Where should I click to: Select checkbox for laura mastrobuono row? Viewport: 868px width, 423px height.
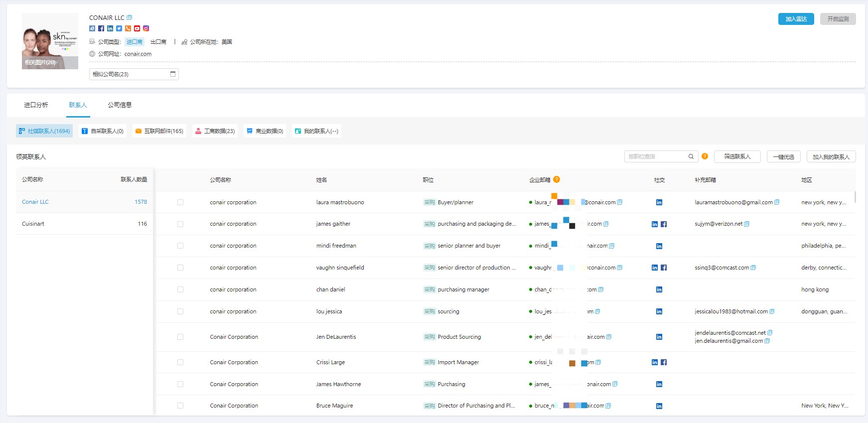click(x=180, y=202)
